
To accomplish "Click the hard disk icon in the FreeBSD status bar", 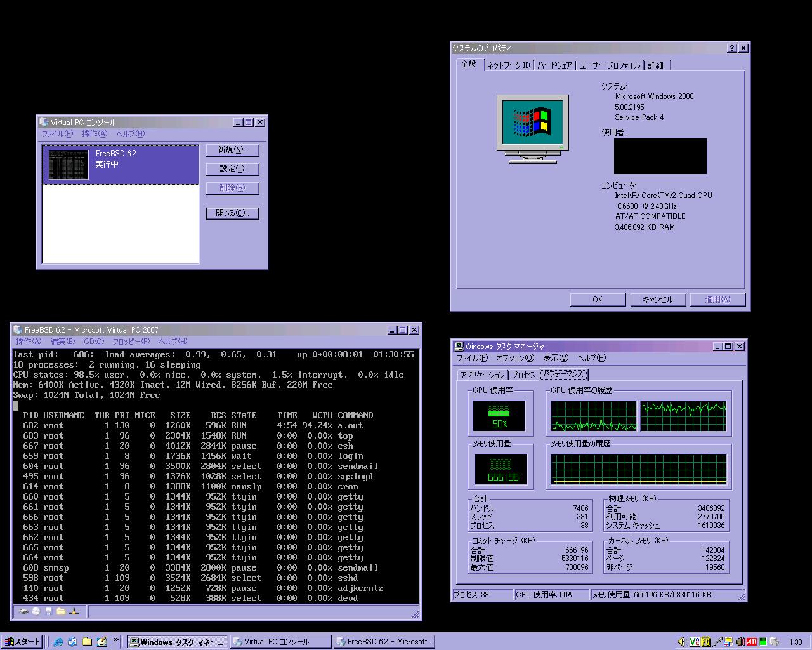I will 23,611.
